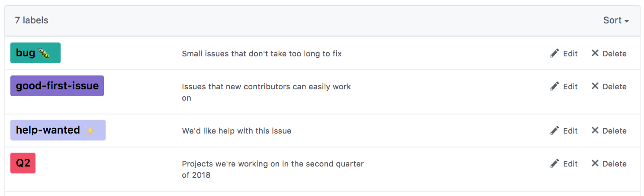This screenshot has height=196, width=644.
Task: Click the pencil icon for help-wanted
Action: 554,131
